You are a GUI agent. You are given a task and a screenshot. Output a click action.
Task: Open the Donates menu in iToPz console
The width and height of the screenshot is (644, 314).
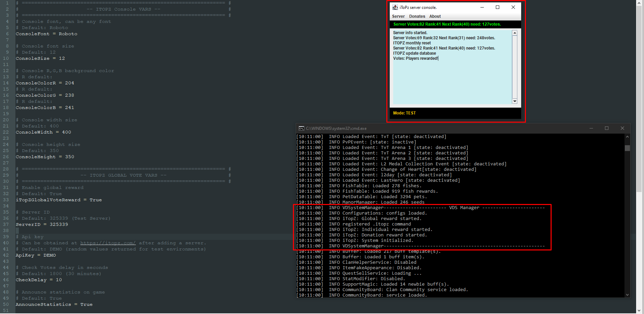coord(417,16)
